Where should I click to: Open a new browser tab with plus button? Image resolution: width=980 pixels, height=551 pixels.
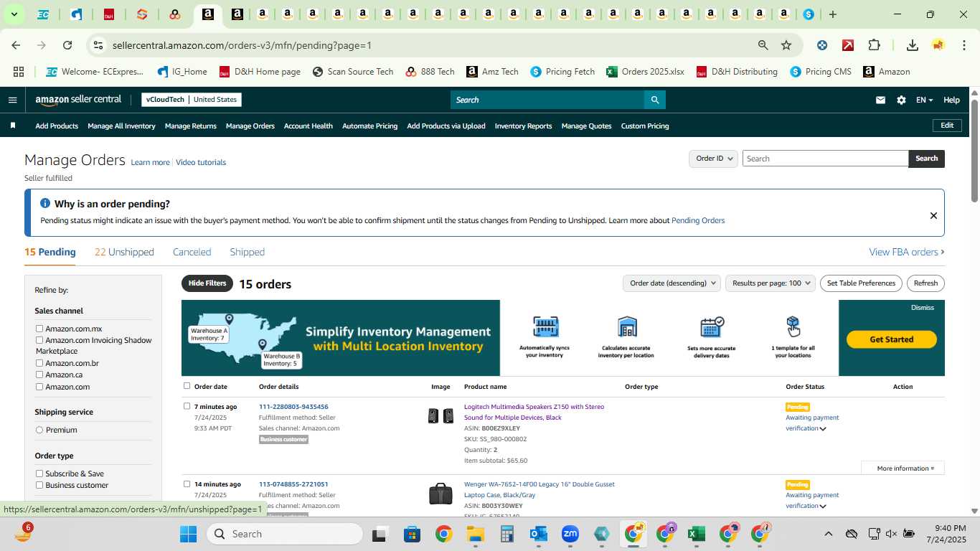point(832,14)
